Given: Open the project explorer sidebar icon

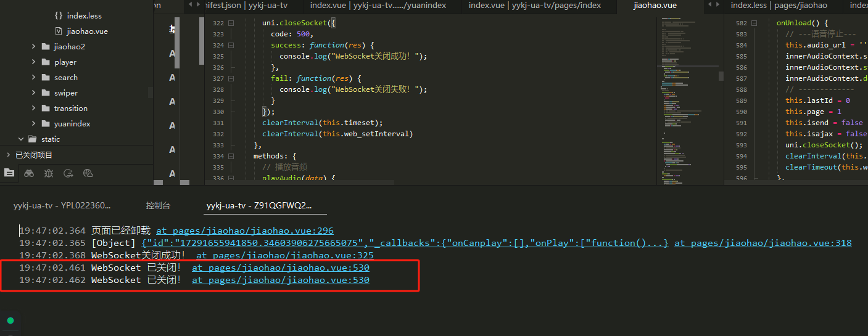Looking at the screenshot, I should (x=9, y=173).
